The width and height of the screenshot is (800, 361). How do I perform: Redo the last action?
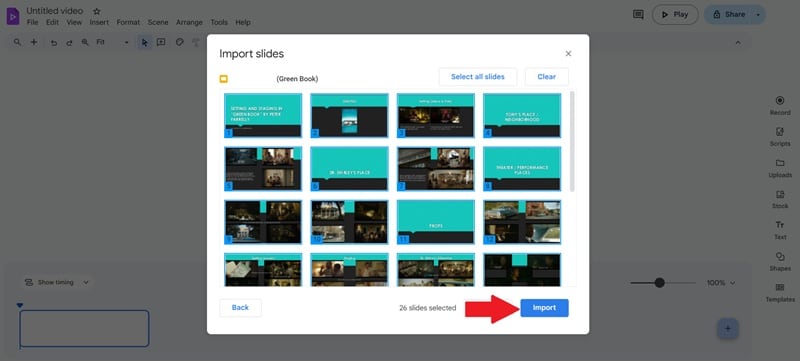tap(69, 43)
